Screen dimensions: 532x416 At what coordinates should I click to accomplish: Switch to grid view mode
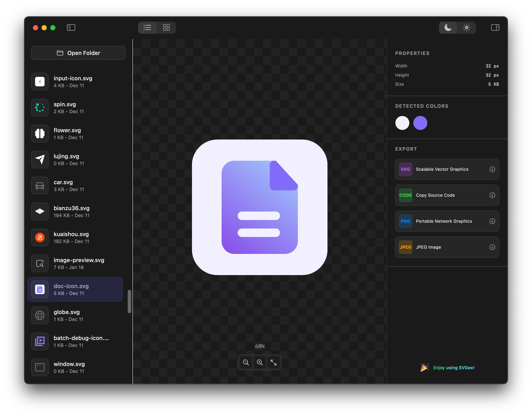click(166, 27)
